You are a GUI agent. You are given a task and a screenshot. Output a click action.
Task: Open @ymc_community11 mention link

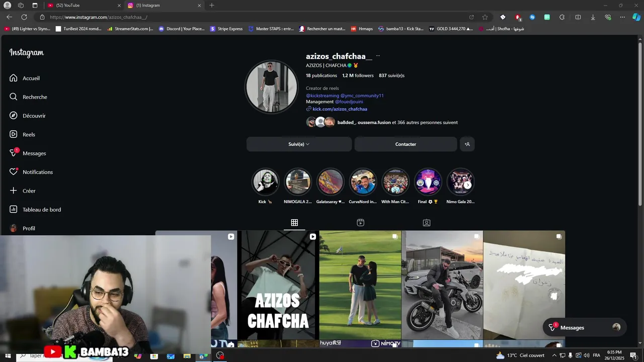click(362, 96)
